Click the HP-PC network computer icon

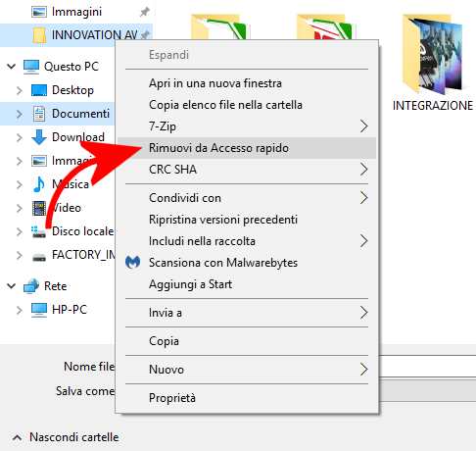pos(39,310)
